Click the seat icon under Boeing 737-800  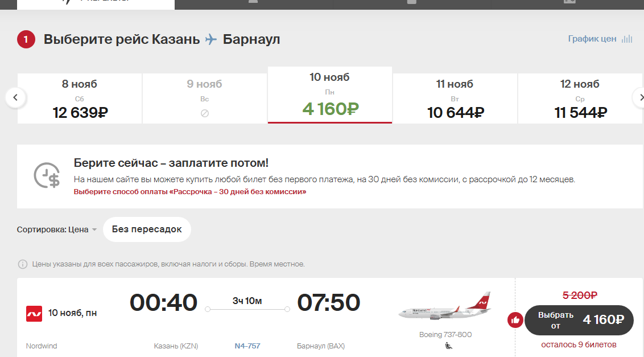pyautogui.click(x=448, y=346)
